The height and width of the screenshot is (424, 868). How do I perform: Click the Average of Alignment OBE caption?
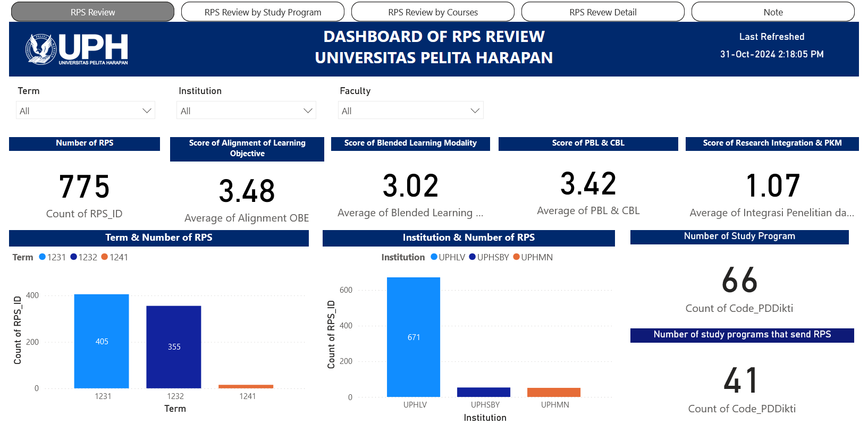pos(247,218)
